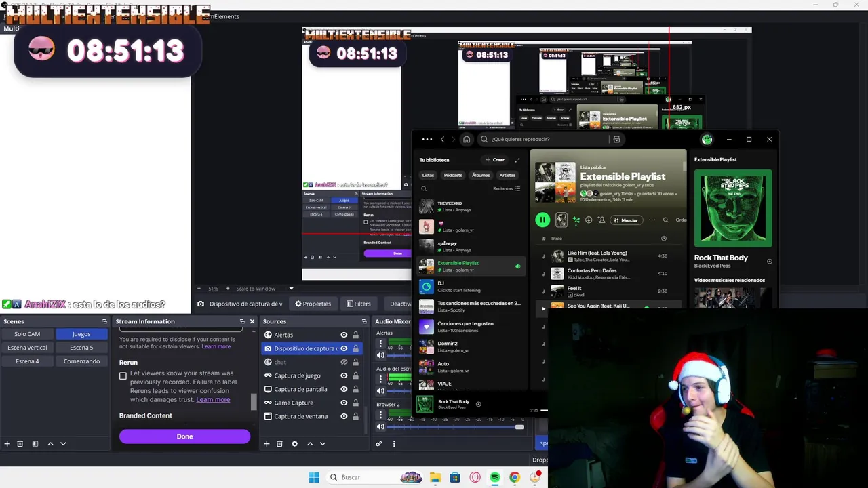Invite collaborators to Extensible Playlist
Screen dimensions: 868x488
601,220
